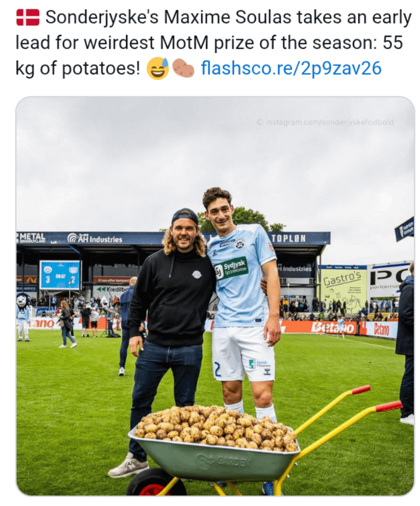Click the Danish flag emoji
The width and height of the screenshot is (420, 506).
[27, 18]
